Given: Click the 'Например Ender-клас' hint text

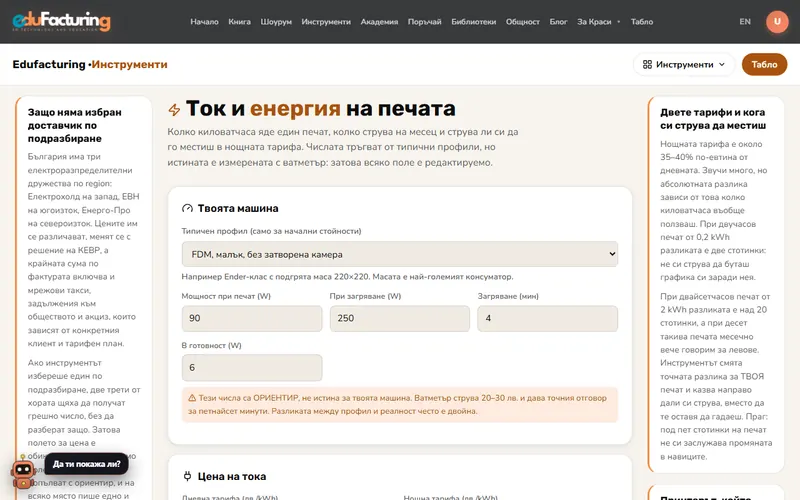Looking at the screenshot, I should (x=347, y=277).
